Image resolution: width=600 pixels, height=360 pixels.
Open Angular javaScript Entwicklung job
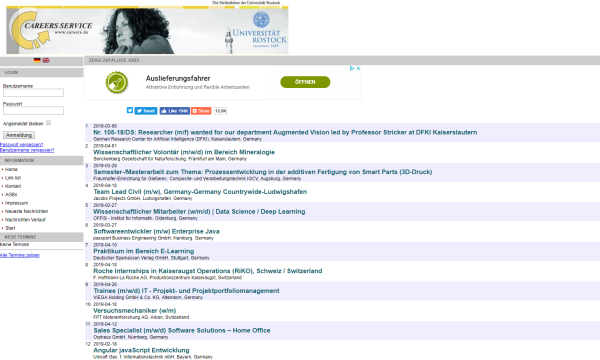click(x=141, y=350)
